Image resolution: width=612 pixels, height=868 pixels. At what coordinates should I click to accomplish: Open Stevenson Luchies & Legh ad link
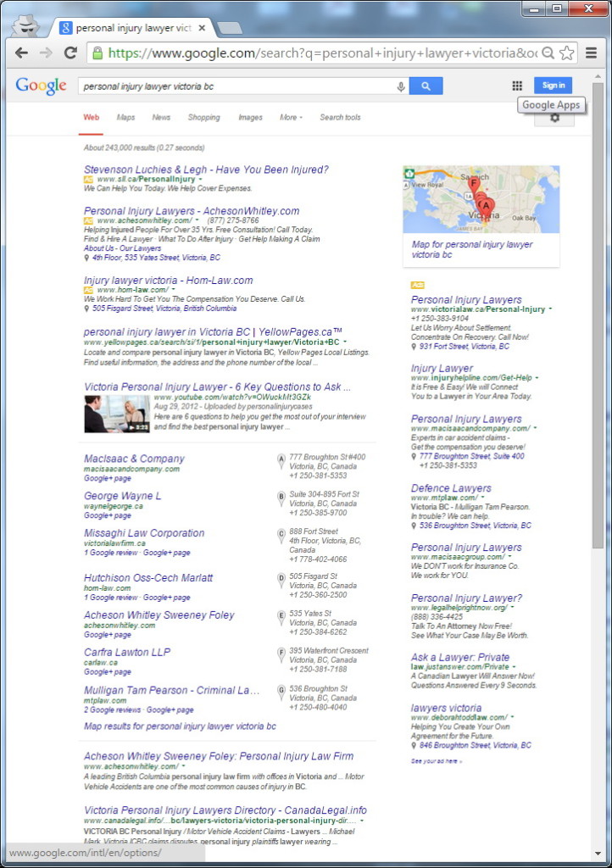[x=206, y=170]
